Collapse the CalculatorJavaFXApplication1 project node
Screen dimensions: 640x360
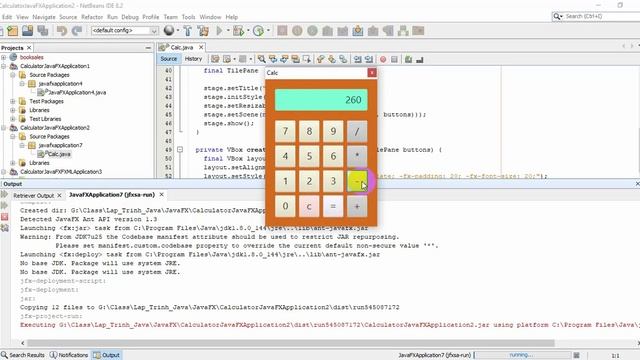[4, 66]
